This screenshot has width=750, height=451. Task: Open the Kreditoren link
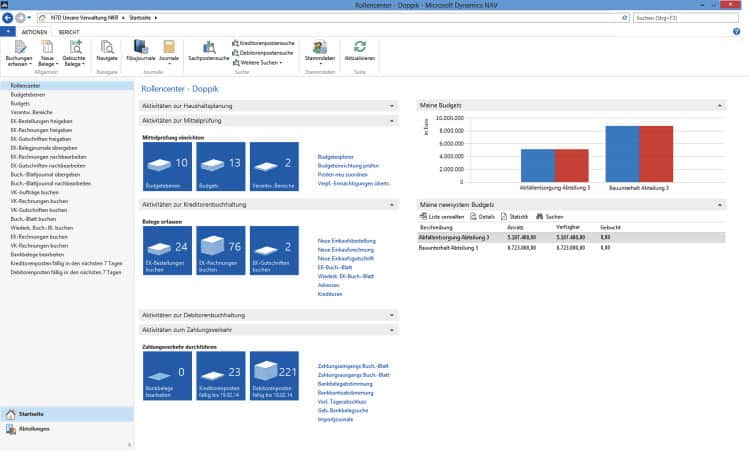tap(330, 294)
